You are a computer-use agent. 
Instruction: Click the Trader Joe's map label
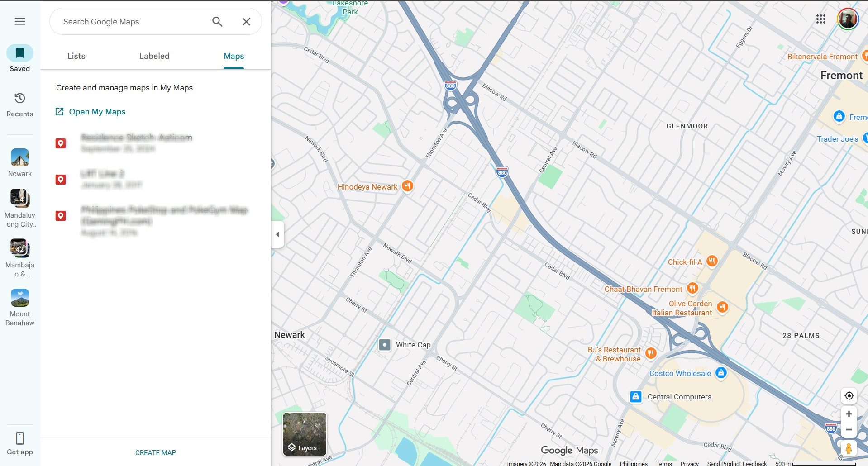coord(837,139)
